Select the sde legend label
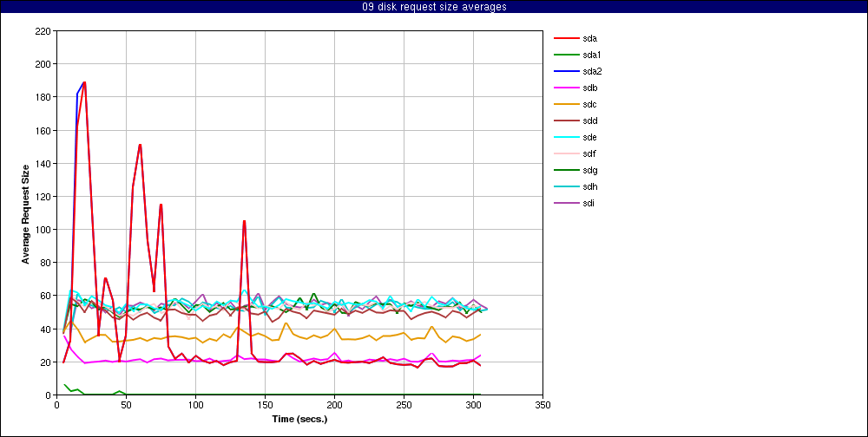The image size is (868, 437). [589, 137]
